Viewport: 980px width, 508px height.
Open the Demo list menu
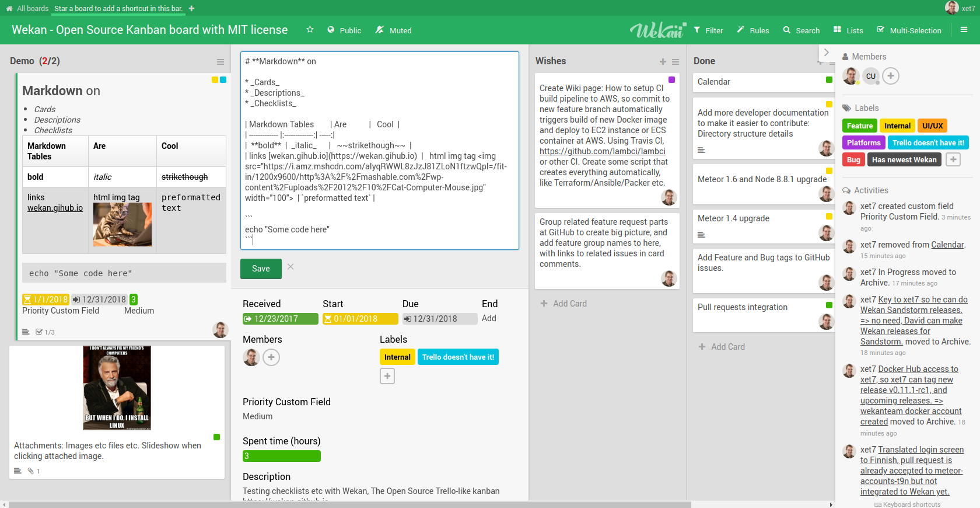click(220, 62)
